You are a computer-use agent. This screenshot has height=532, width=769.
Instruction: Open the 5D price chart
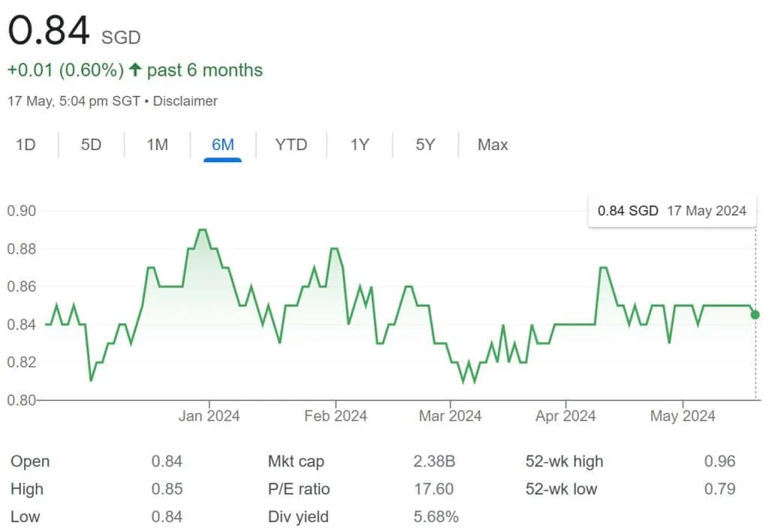(x=90, y=145)
